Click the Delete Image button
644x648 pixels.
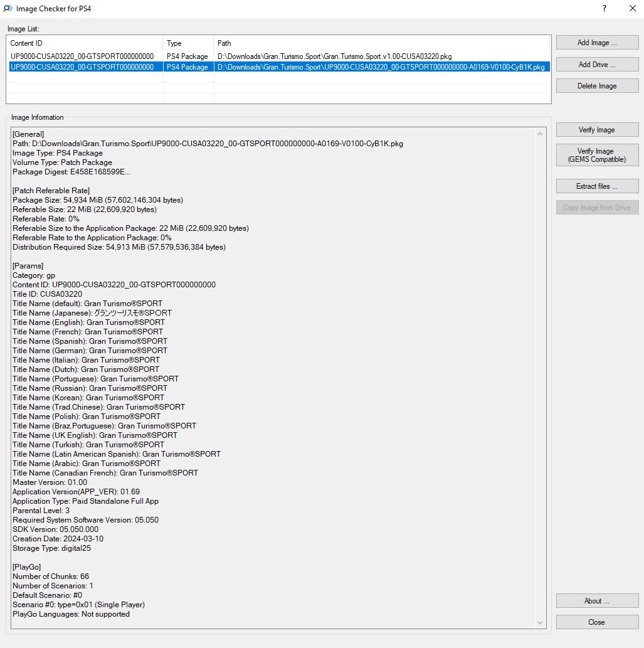click(x=597, y=86)
